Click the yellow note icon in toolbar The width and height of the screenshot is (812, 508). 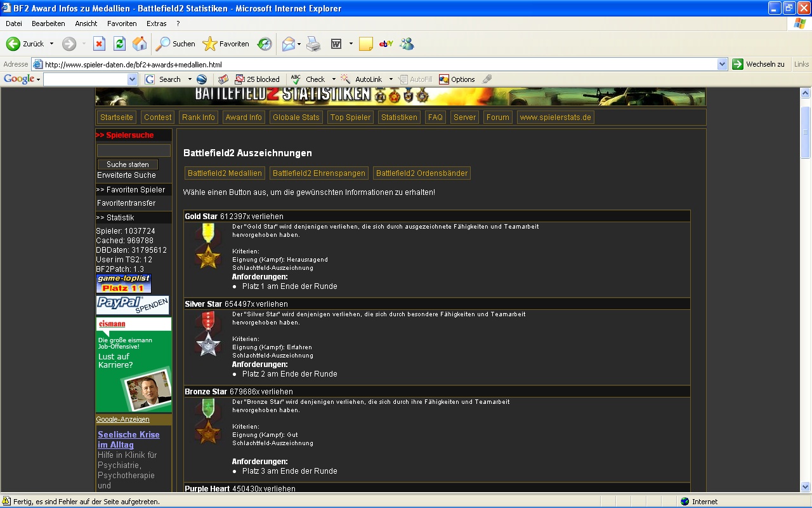(365, 44)
